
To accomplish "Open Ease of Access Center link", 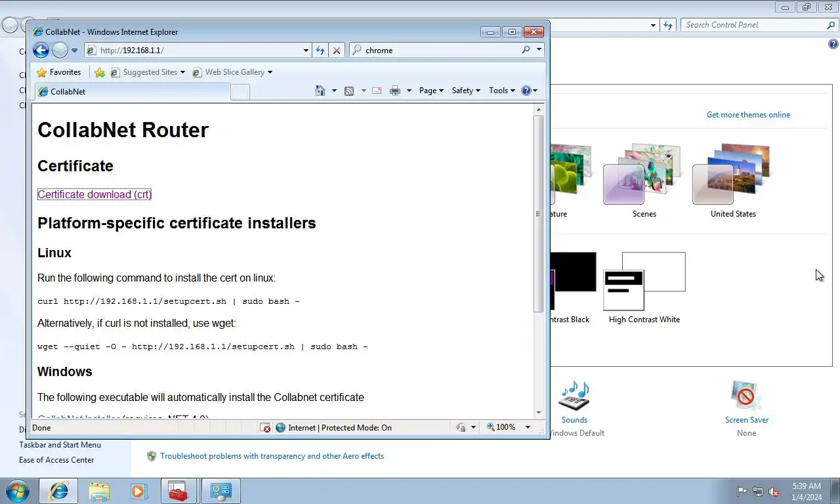I will [56, 460].
